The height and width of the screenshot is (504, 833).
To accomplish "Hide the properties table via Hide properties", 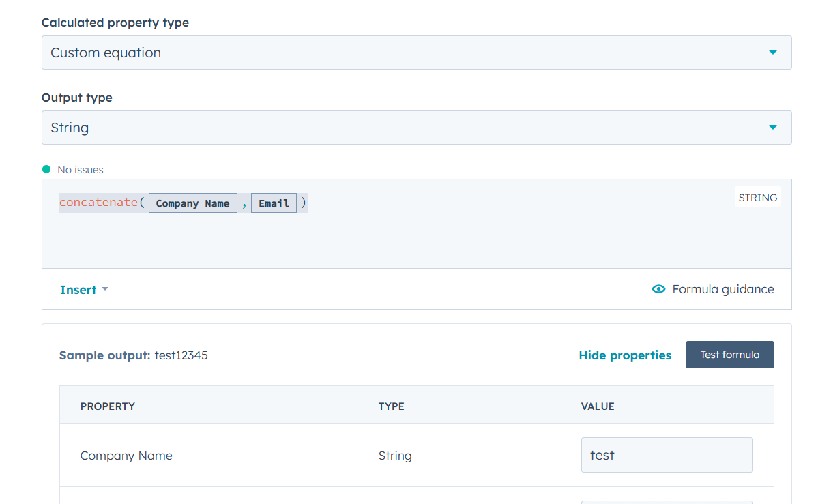I will pyautogui.click(x=624, y=355).
